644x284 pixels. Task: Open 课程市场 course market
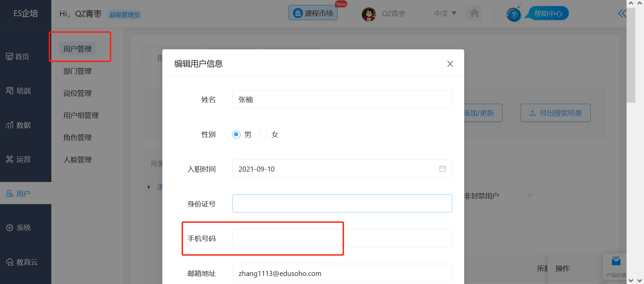tap(313, 13)
